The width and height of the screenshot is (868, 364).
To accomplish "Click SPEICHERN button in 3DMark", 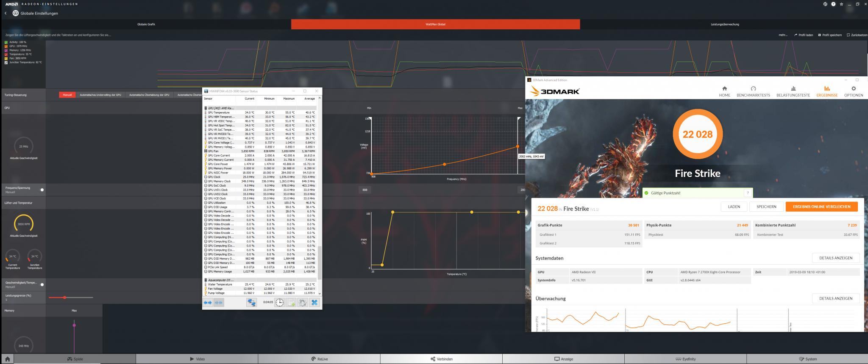I will pyautogui.click(x=766, y=207).
